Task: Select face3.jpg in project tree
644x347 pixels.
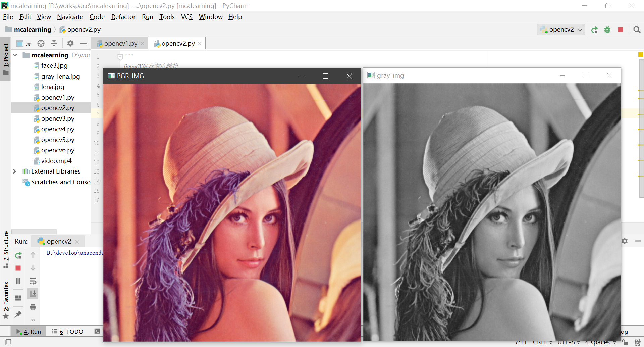Action: pyautogui.click(x=51, y=66)
